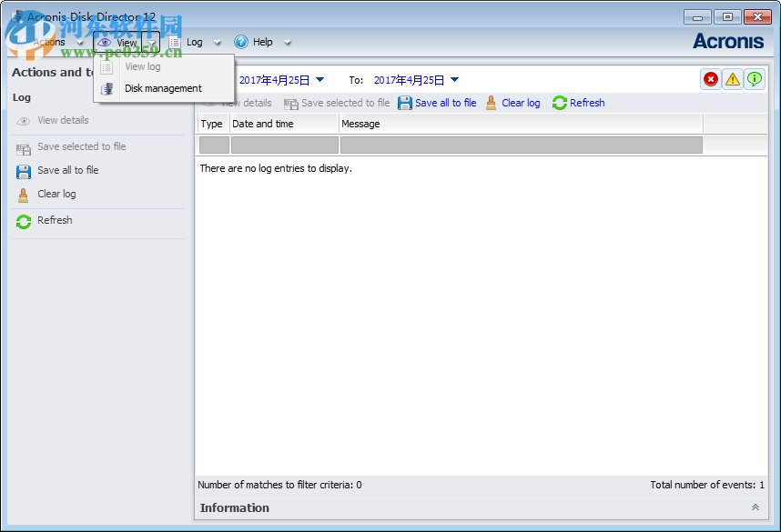
Task: Toggle the information messages filter
Action: pos(755,79)
